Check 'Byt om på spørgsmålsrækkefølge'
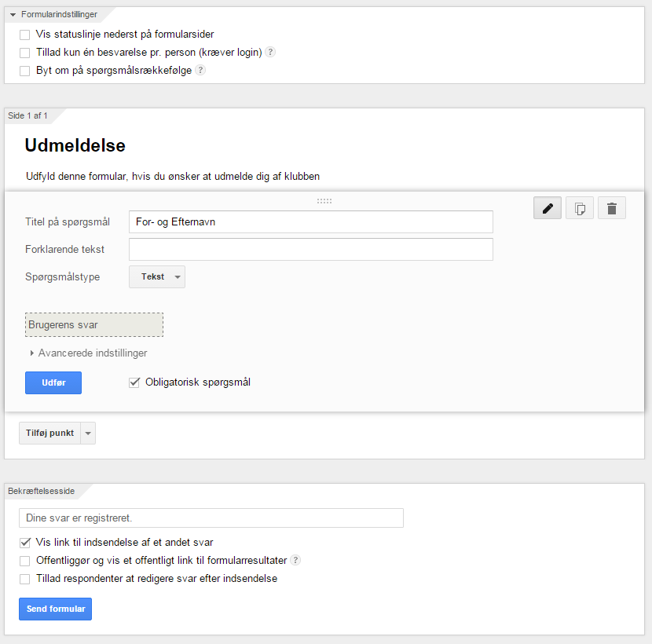Viewport: 652px width, 644px height. click(x=25, y=71)
